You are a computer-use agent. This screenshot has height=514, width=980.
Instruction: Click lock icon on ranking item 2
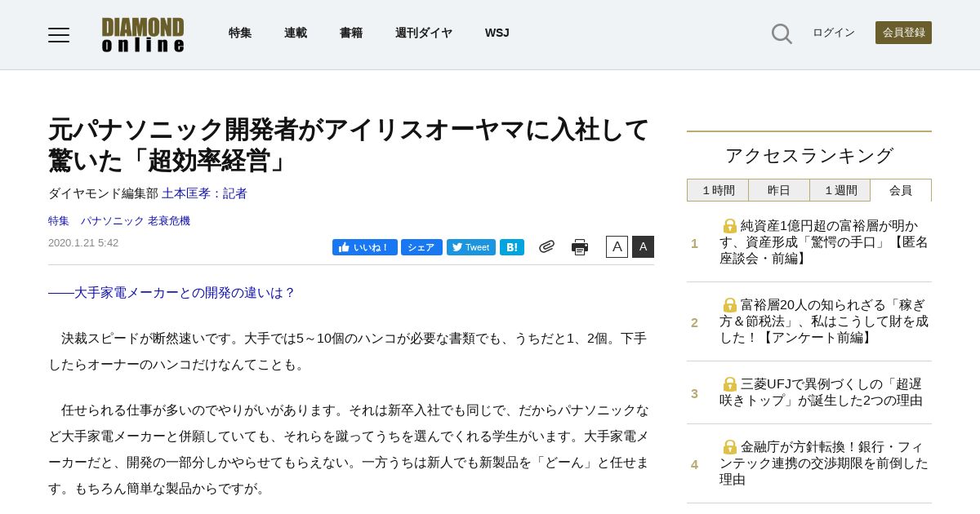click(x=730, y=305)
